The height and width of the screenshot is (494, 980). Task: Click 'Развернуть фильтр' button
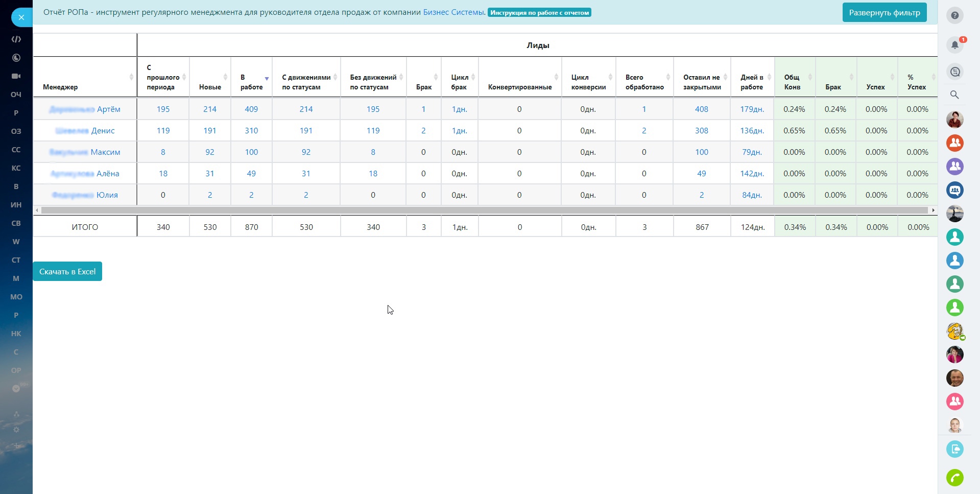coord(884,13)
